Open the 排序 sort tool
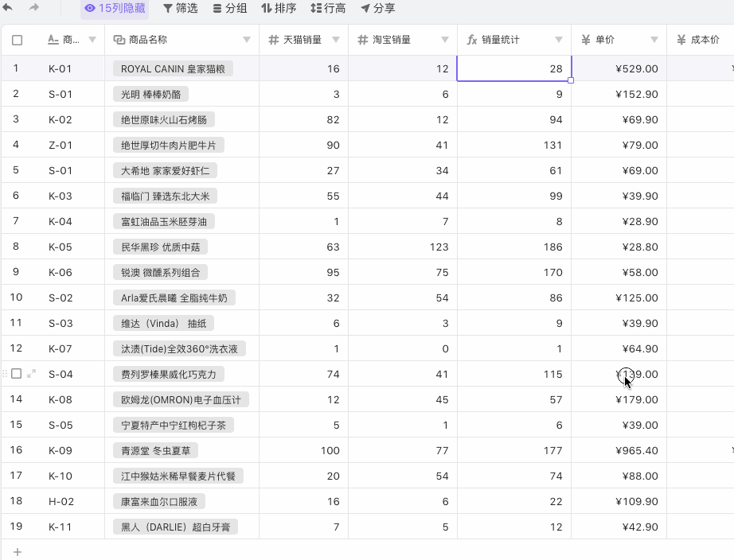Image resolution: width=734 pixels, height=560 pixels. click(279, 9)
